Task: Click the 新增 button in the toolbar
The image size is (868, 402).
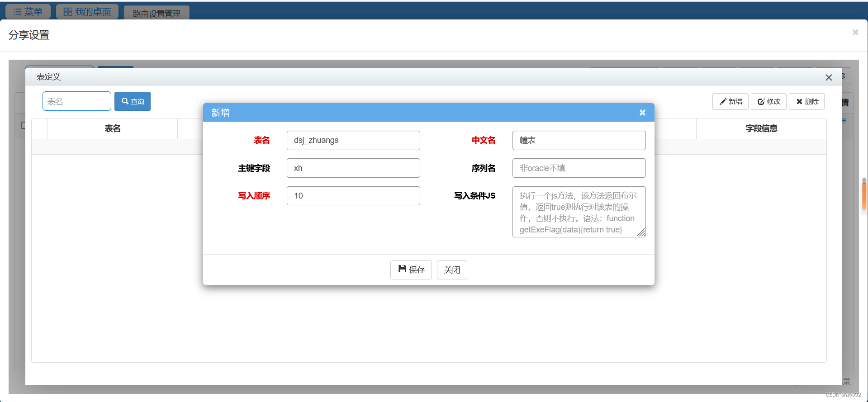Action: pos(730,101)
